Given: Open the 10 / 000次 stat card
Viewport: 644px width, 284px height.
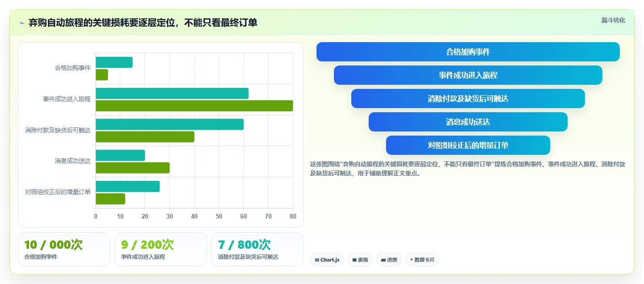Looking at the screenshot, I should coord(64,249).
